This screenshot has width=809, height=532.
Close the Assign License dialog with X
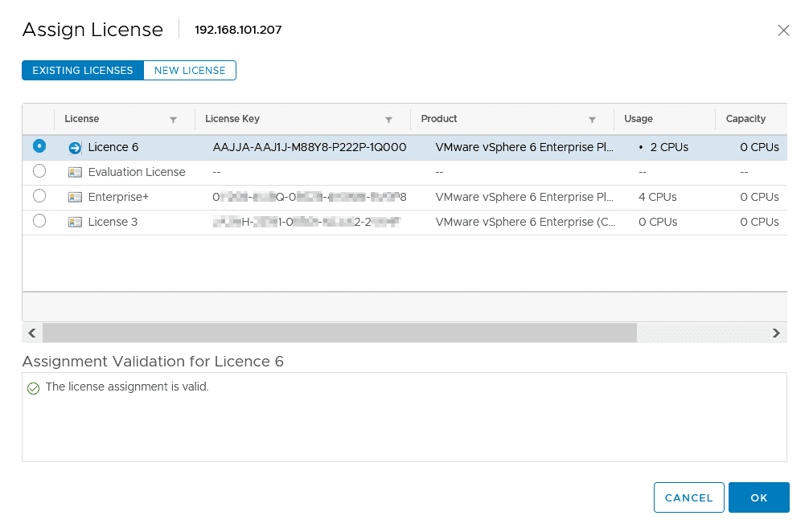pos(783,31)
